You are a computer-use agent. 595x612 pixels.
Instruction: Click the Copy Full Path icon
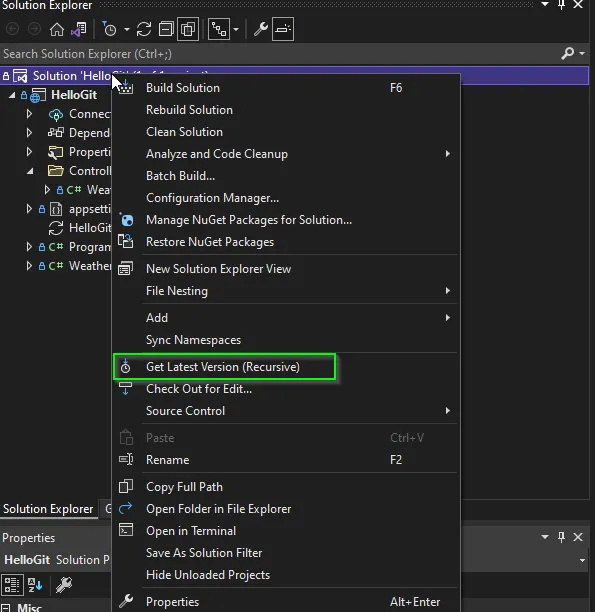[x=126, y=486]
